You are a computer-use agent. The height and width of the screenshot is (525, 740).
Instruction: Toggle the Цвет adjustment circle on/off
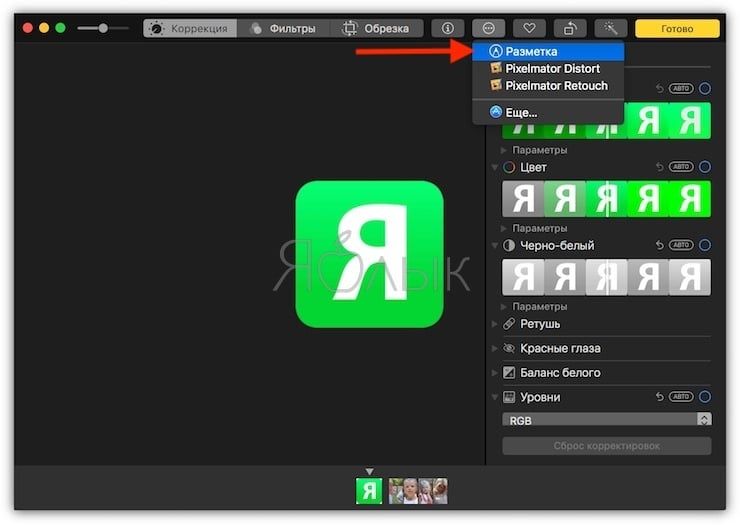click(x=705, y=167)
